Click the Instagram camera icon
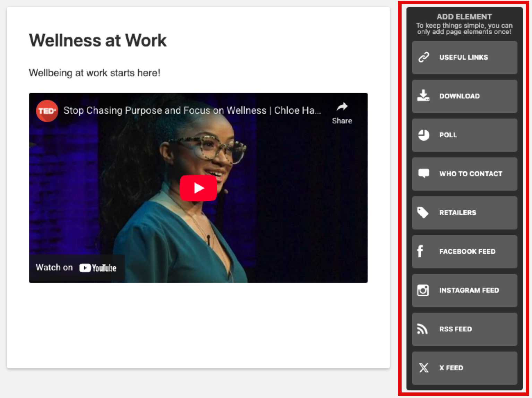The image size is (532, 398). [423, 290]
